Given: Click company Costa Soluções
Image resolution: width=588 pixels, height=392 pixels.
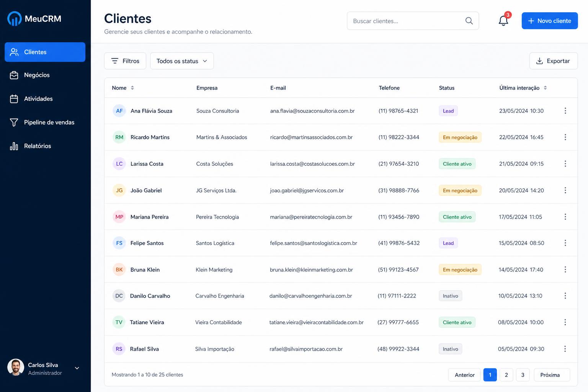Looking at the screenshot, I should tap(214, 164).
